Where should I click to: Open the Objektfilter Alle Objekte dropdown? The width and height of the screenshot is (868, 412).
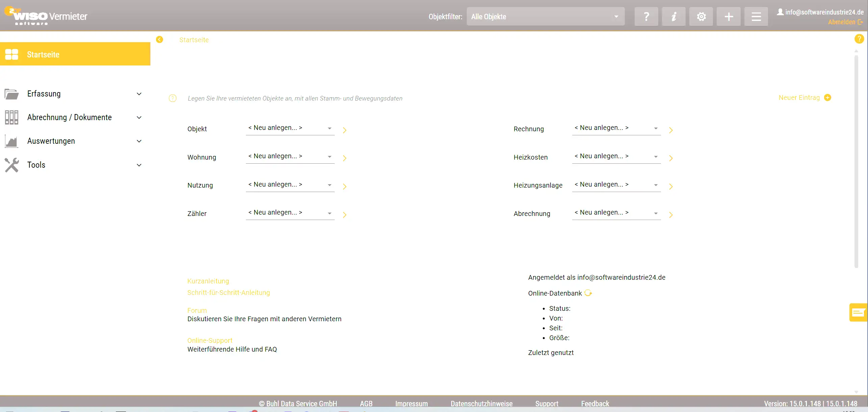pos(545,17)
